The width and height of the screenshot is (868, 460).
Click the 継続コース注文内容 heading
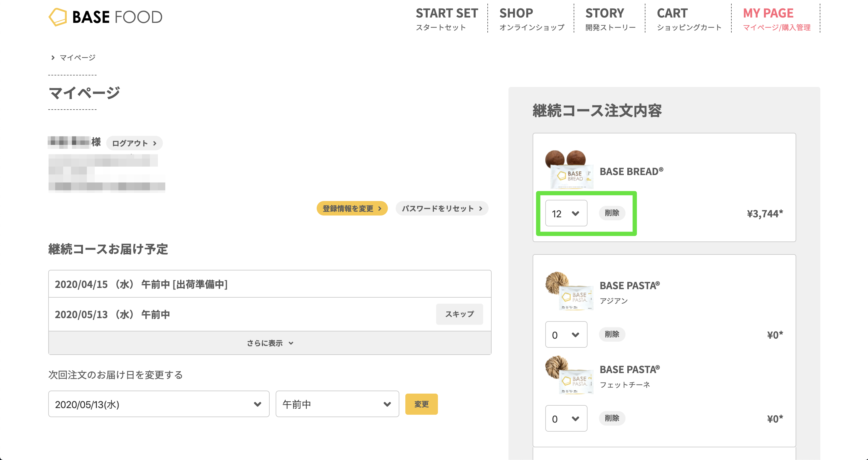[x=597, y=110]
